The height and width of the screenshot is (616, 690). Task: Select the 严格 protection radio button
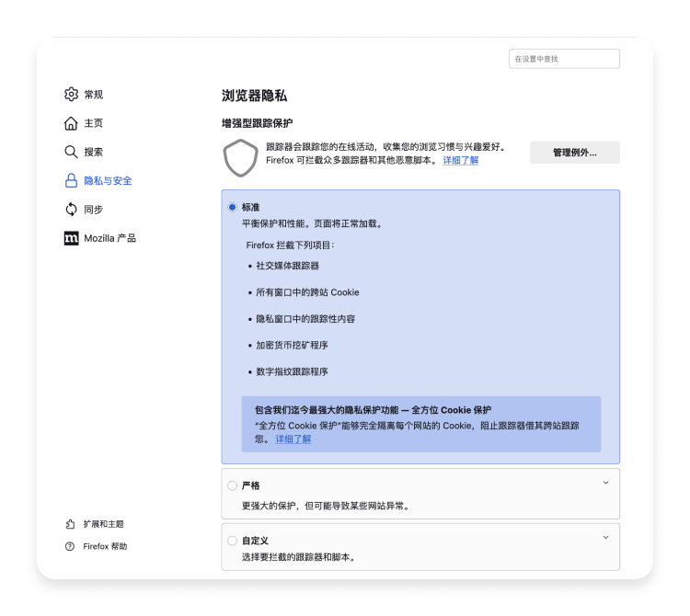[232, 485]
